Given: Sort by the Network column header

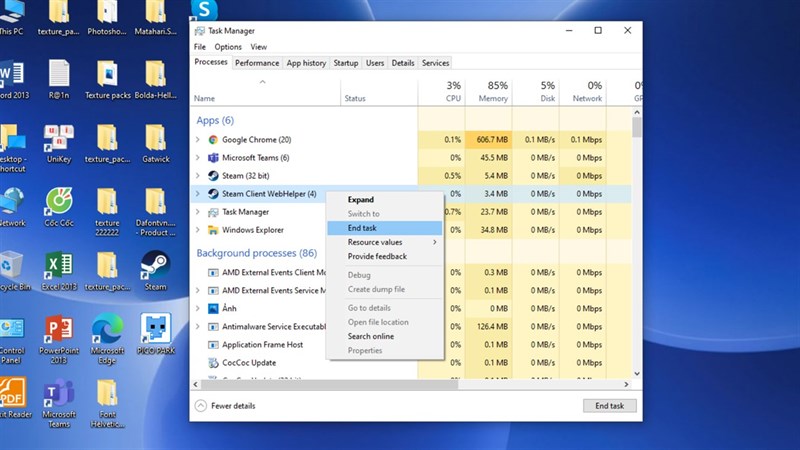Looking at the screenshot, I should [x=583, y=92].
